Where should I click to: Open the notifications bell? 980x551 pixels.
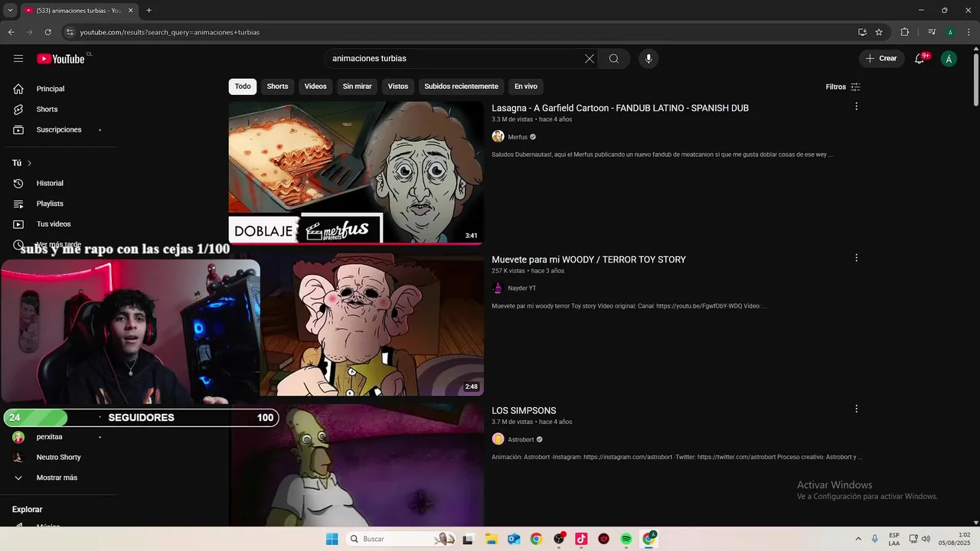[920, 59]
